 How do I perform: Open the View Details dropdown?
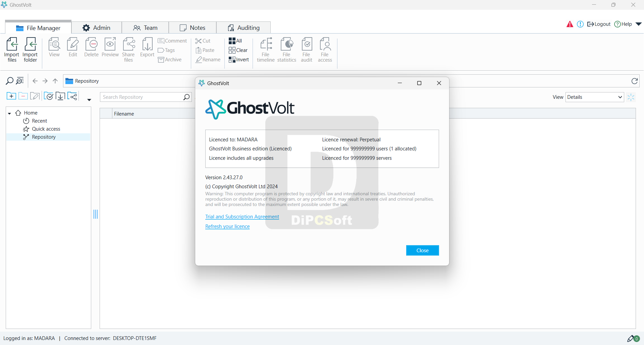[x=595, y=97]
